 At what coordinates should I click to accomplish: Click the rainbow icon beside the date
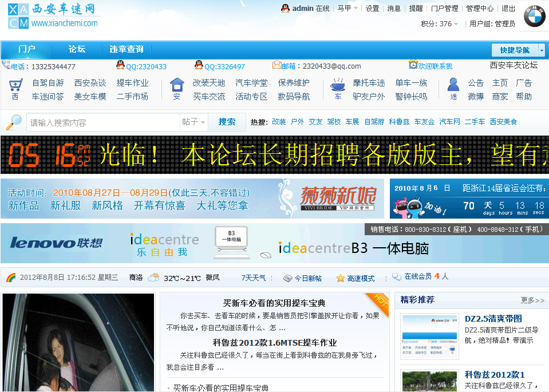point(11,278)
